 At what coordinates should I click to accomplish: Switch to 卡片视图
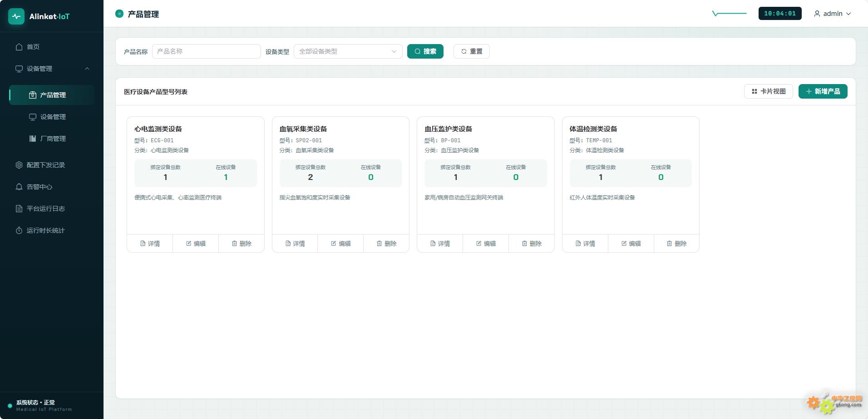(x=769, y=91)
